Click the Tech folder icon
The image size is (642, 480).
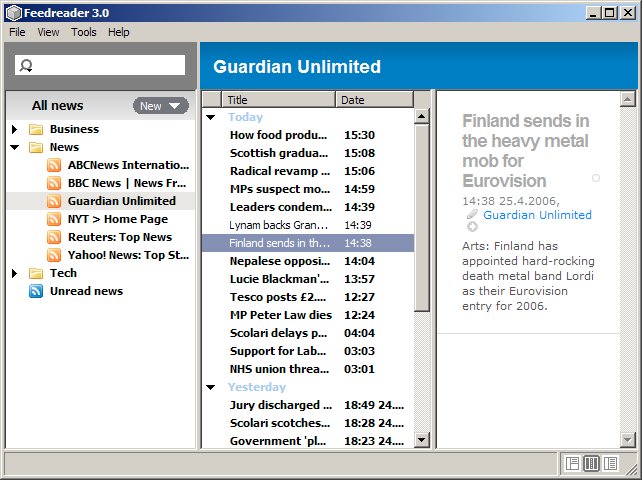[x=36, y=273]
